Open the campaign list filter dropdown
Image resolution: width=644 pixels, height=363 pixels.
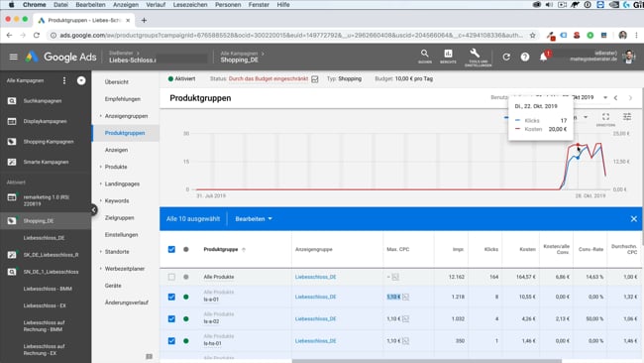click(x=81, y=80)
